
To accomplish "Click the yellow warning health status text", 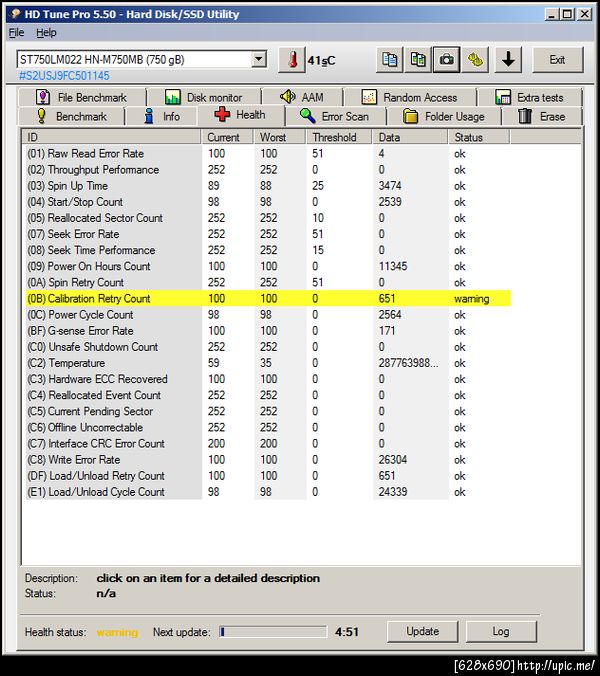I will point(117,632).
